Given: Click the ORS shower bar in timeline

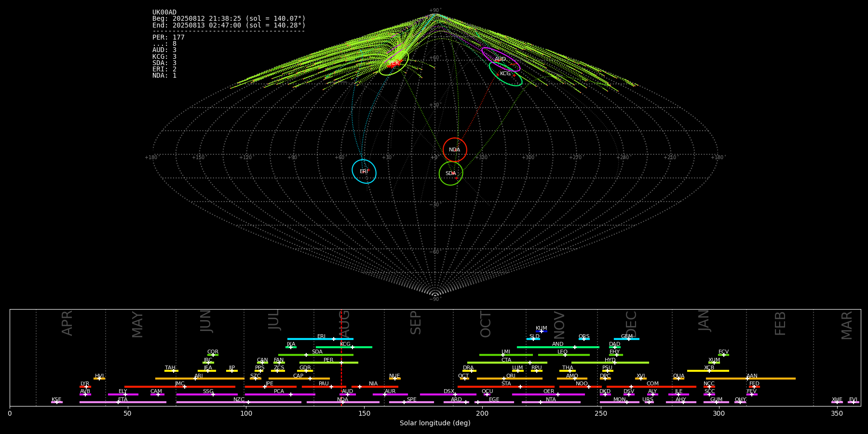Looking at the screenshot, I should [584, 339].
